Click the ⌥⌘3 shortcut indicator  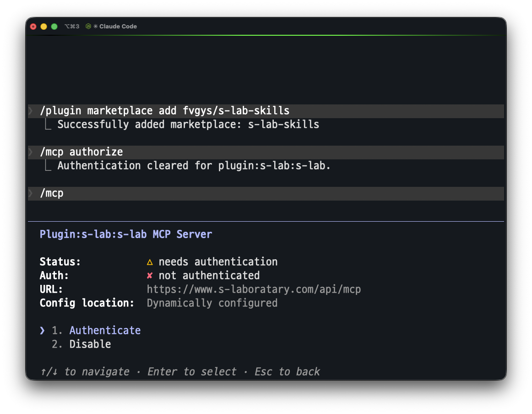72,26
